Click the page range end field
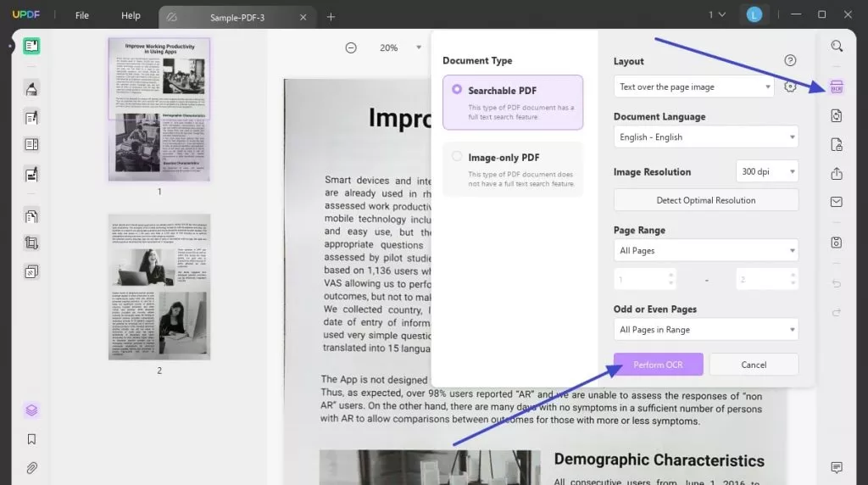 tap(766, 279)
